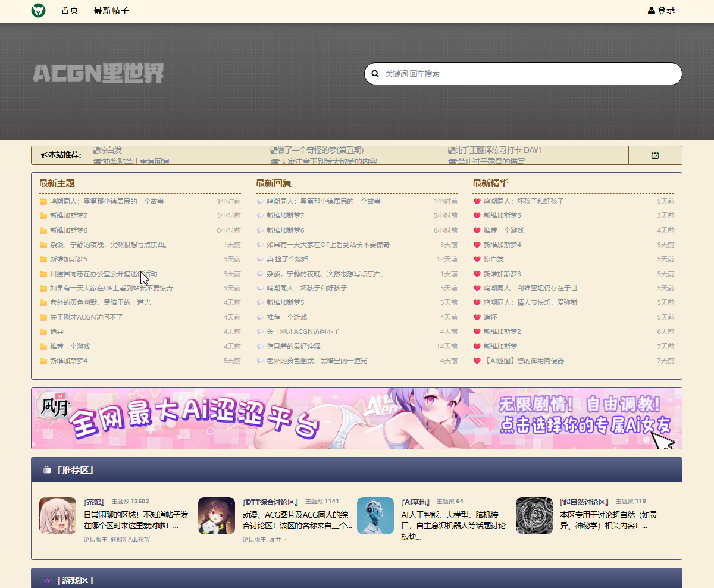Click the magnifier icon in the search bar

click(375, 73)
